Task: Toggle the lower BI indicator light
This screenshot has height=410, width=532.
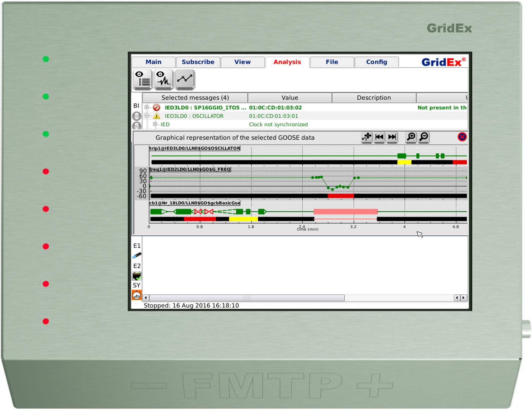Action: (137, 125)
